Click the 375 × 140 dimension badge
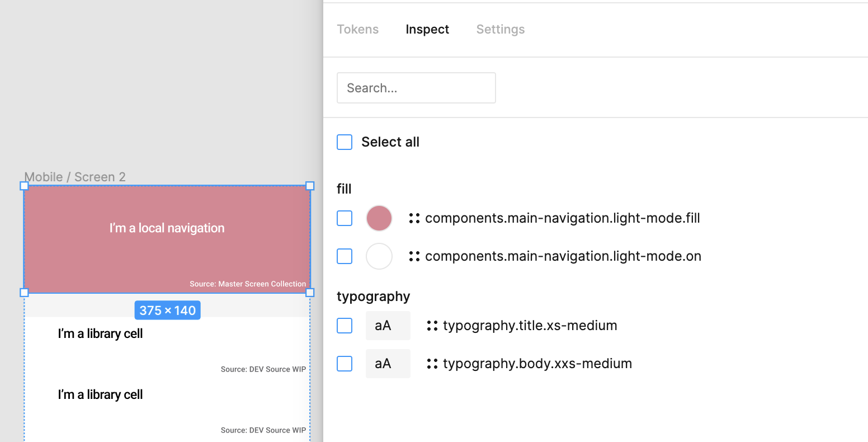This screenshot has width=868, height=442. [167, 310]
